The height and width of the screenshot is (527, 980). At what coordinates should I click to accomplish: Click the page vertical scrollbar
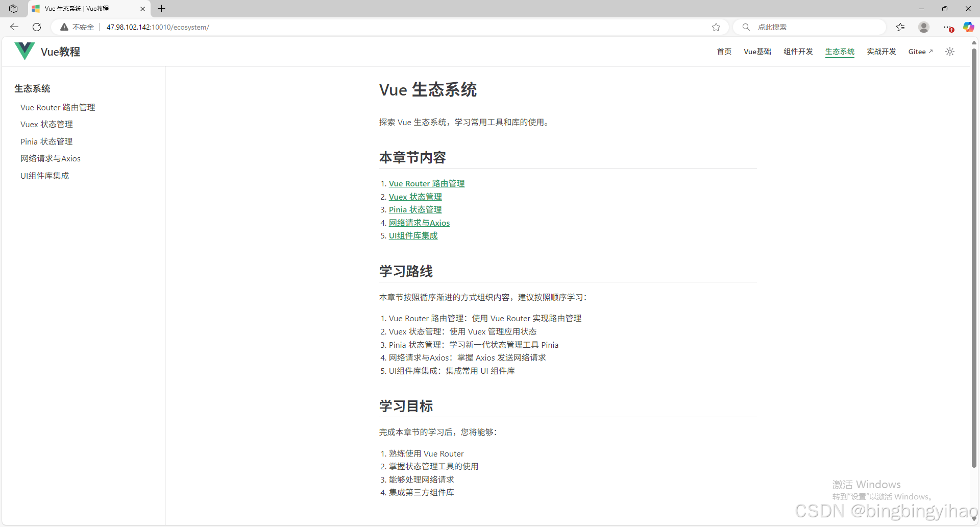pos(974,258)
